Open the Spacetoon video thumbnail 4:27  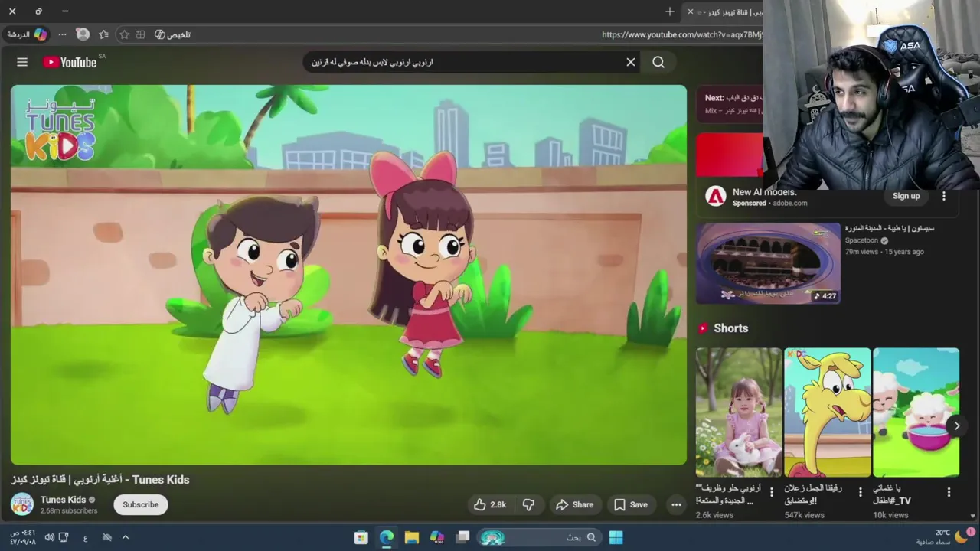pyautogui.click(x=768, y=263)
